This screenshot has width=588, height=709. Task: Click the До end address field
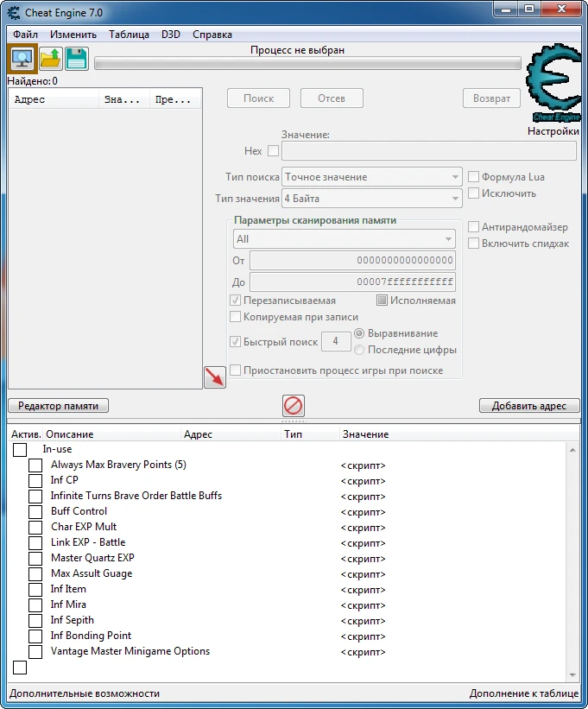coord(352,282)
